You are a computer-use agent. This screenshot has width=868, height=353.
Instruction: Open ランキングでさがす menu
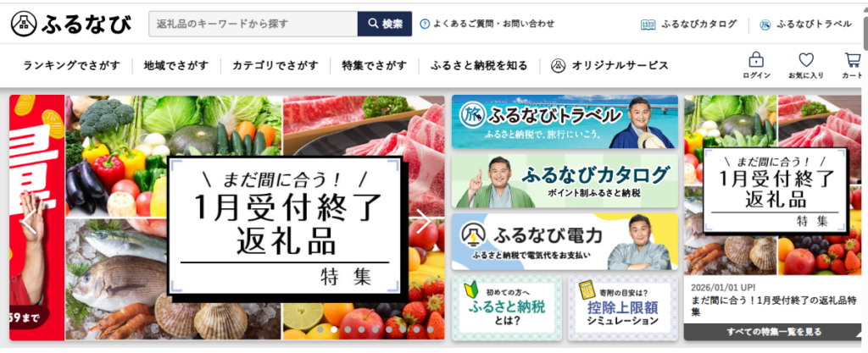[x=71, y=66]
